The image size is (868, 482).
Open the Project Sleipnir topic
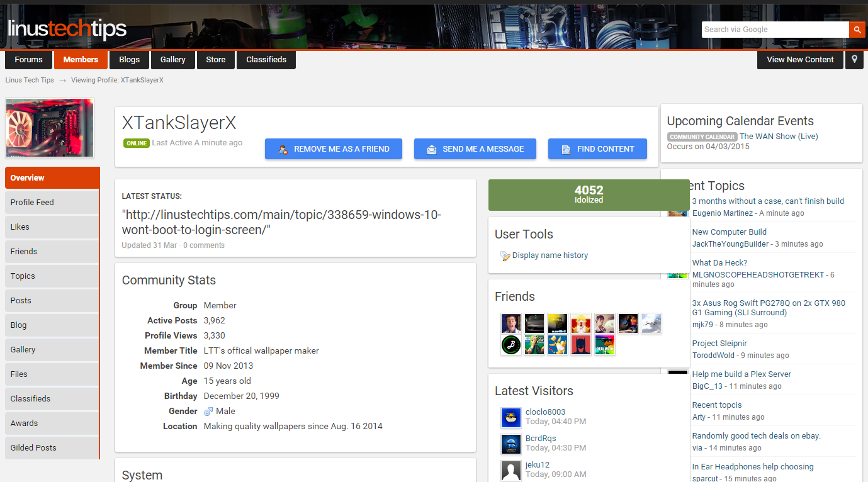click(719, 344)
